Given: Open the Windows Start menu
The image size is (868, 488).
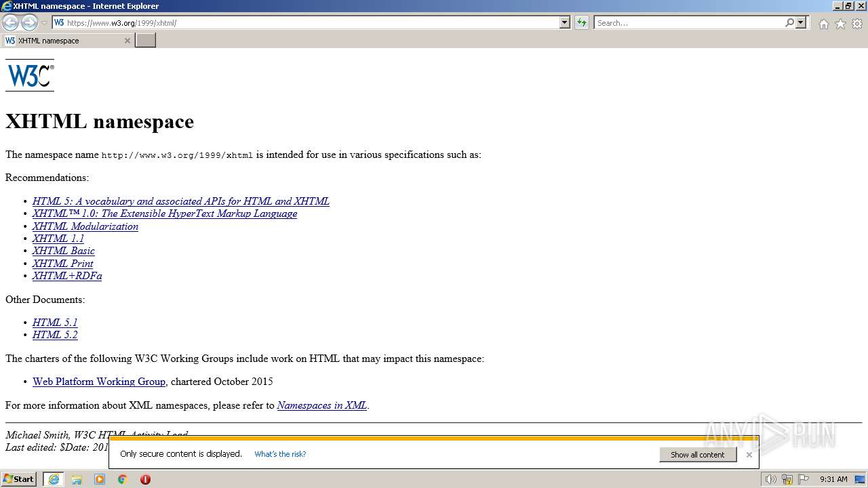Looking at the screenshot, I should 18,479.
